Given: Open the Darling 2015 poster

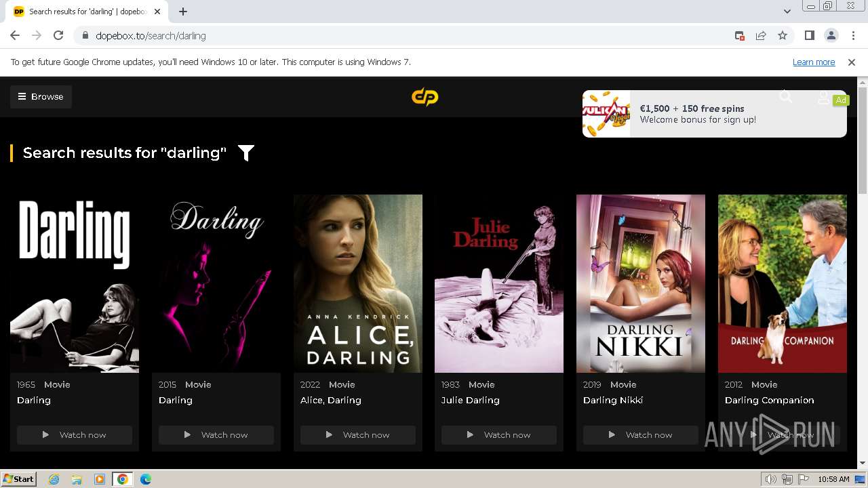Looking at the screenshot, I should tap(216, 283).
